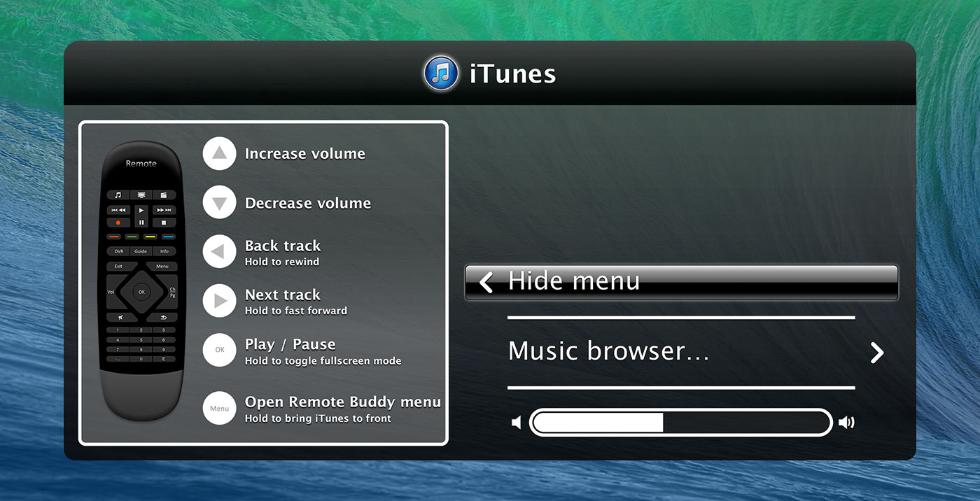The image size is (980, 501).
Task: Select the Music browser… menu item
Action: click(x=609, y=351)
